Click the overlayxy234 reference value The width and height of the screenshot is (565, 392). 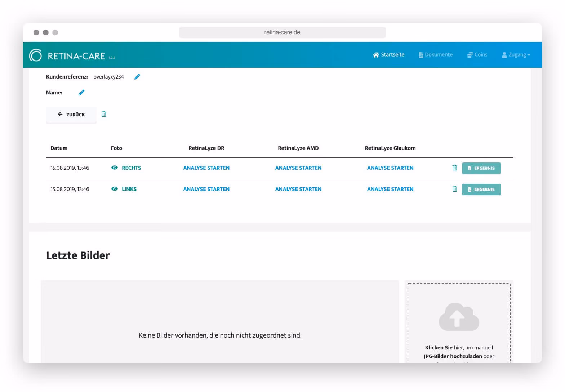(x=108, y=77)
